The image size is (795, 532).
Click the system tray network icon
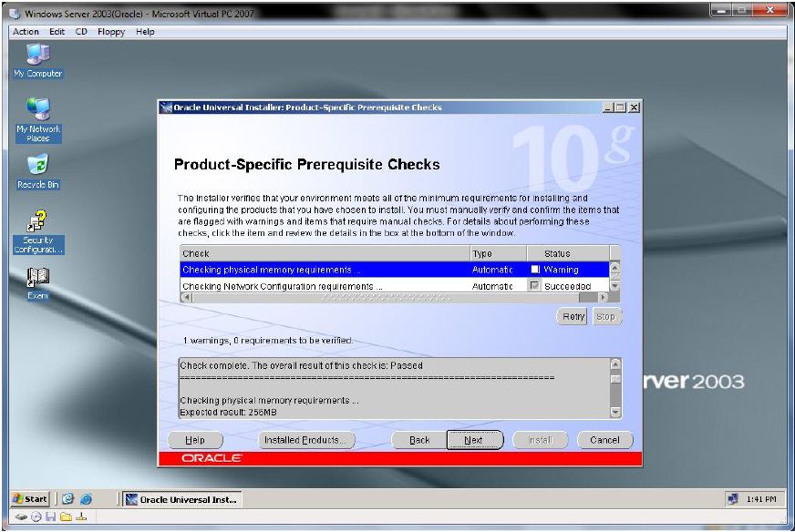[x=733, y=499]
